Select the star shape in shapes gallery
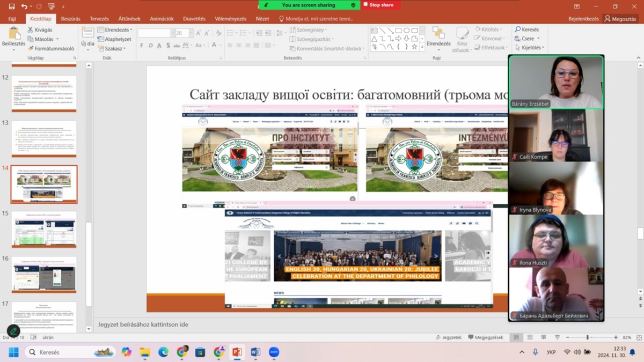 [x=414, y=47]
